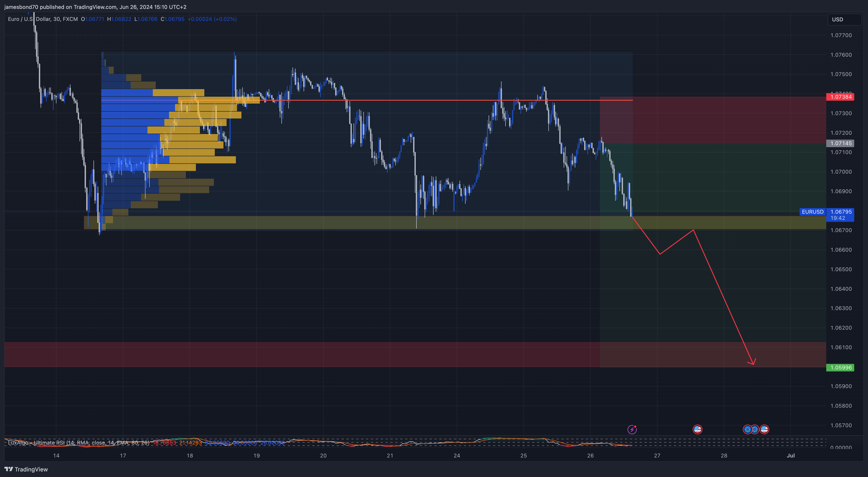
Task: Click date label 19 on the time axis
Action: click(256, 455)
